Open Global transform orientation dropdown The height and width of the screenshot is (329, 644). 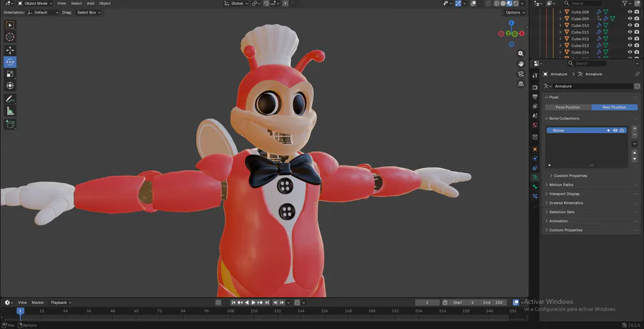(x=236, y=4)
